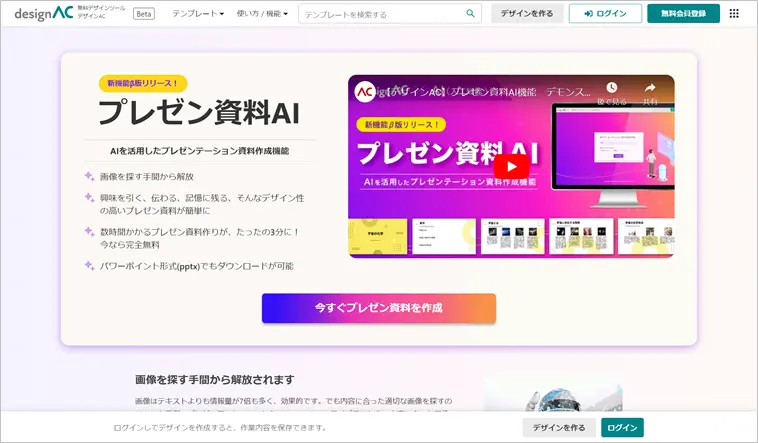Click the video share arrow icon
758x443 pixels.
(648, 89)
